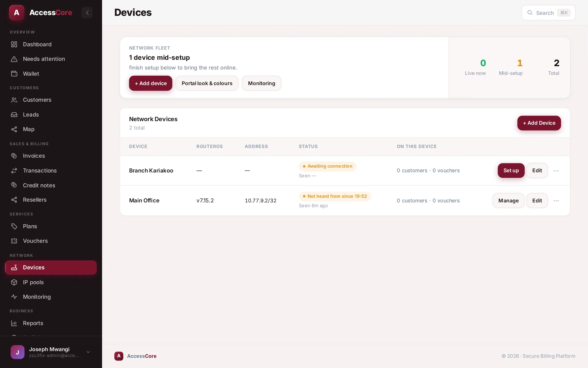Image resolution: width=588 pixels, height=368 pixels.
Task: Click the DEVICE column header
Action: pos(138,146)
